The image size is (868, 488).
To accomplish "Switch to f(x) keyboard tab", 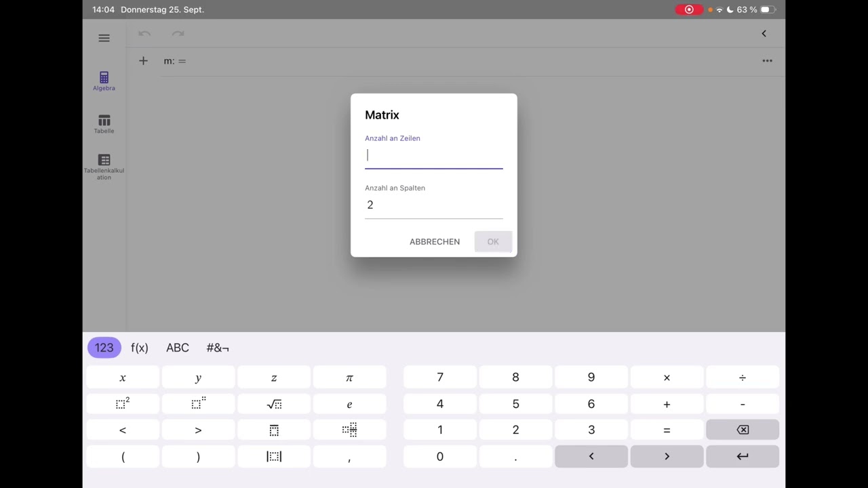I will coord(140,348).
